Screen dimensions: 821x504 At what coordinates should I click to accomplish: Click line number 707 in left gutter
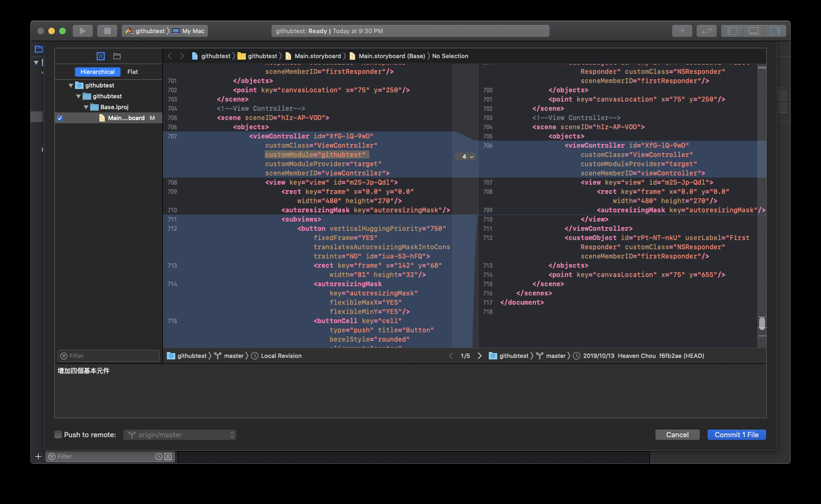tap(172, 136)
